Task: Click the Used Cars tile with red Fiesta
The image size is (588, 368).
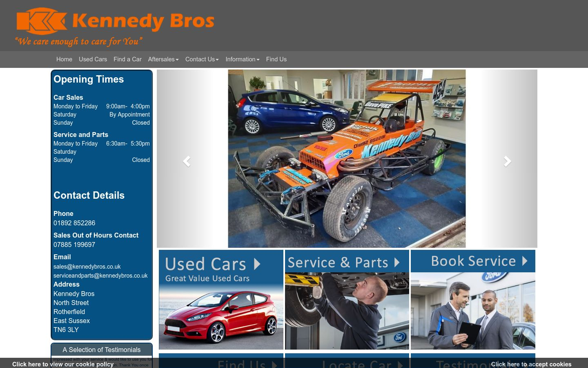Action: (221, 300)
